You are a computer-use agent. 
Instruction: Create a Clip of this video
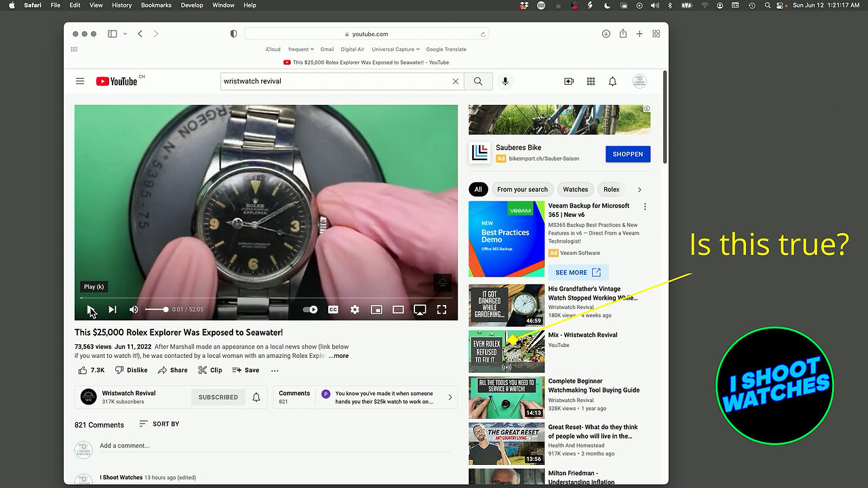[x=210, y=370]
